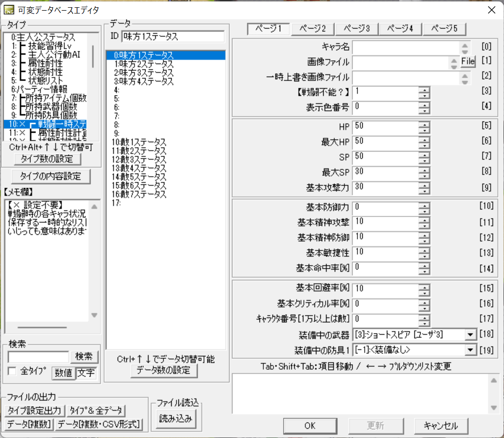This screenshot has height=438, width=504.
Task: Select 9:所持防具個数 type
Action: point(45,115)
